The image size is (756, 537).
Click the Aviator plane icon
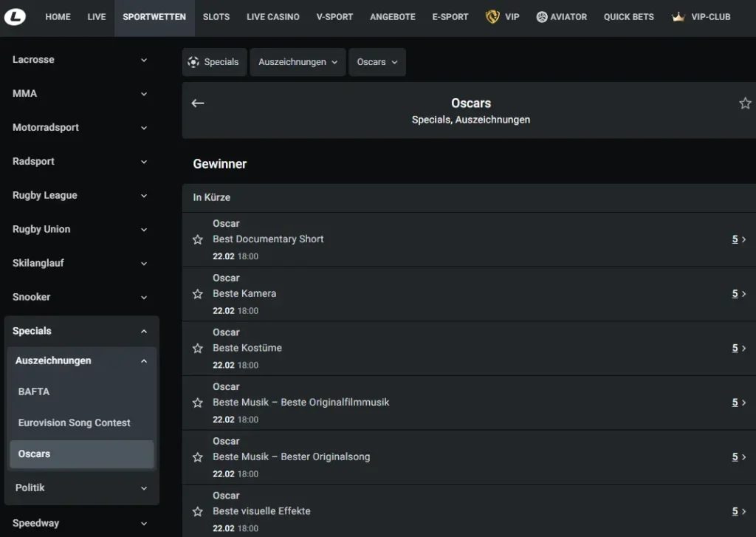click(542, 17)
